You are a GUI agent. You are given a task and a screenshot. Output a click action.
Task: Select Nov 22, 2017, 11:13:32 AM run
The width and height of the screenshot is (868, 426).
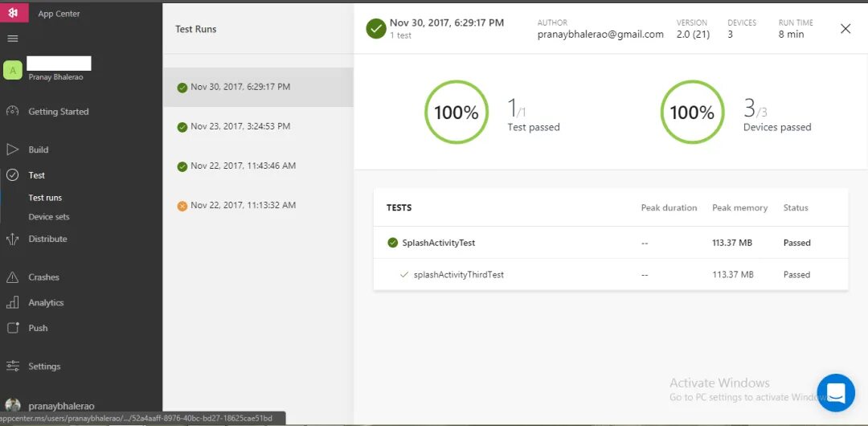pyautogui.click(x=258, y=205)
